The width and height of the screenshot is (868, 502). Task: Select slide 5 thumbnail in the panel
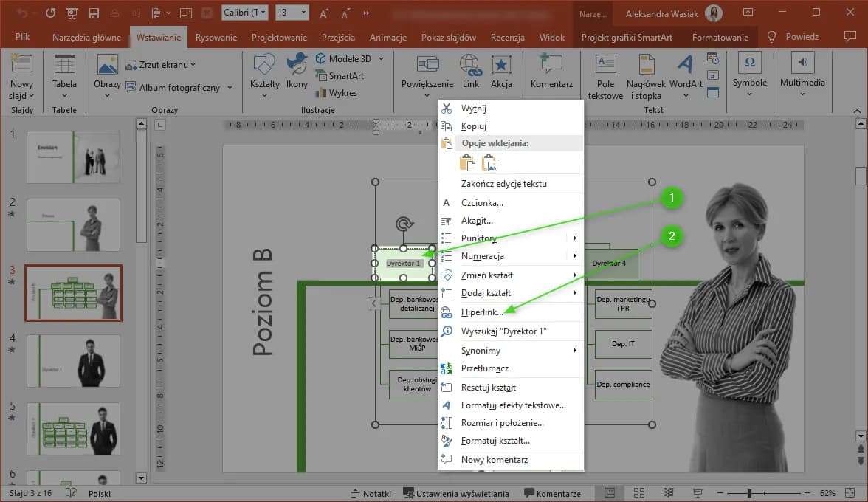click(73, 429)
